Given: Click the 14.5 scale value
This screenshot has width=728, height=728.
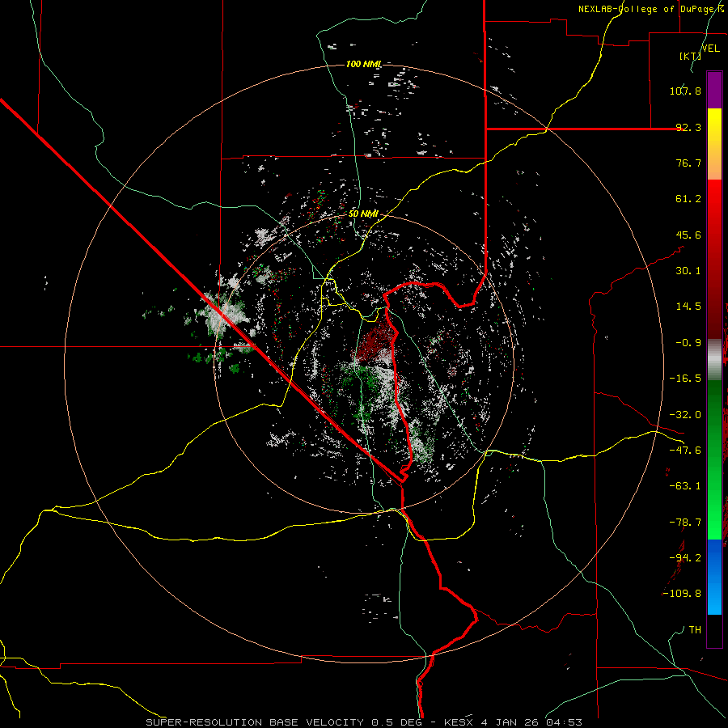Looking at the screenshot, I should point(688,307).
